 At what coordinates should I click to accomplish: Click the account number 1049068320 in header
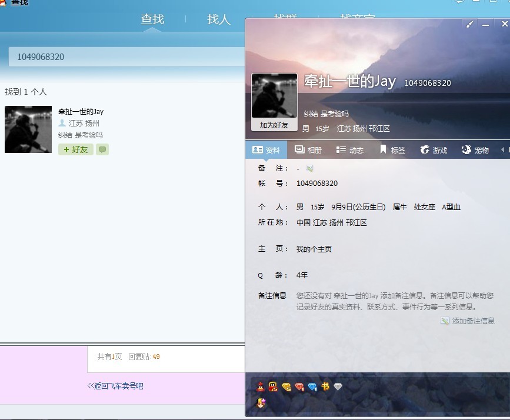428,83
